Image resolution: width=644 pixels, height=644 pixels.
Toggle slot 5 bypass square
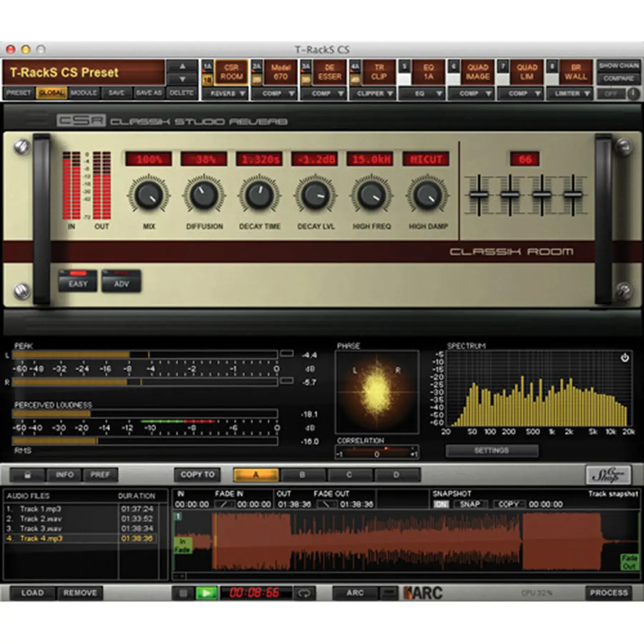coord(404,79)
